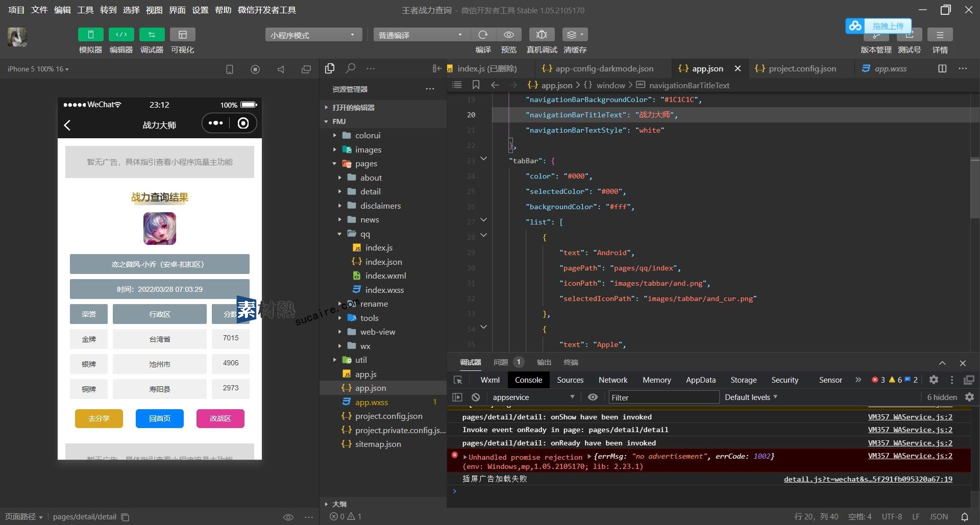This screenshot has width=980, height=525.
Task: Detach the simulator window icon
Action: [x=306, y=69]
